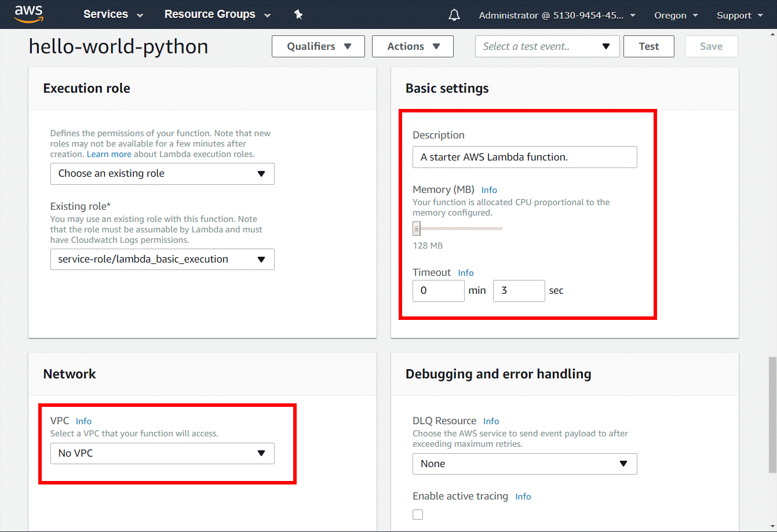Viewport: 777px width, 532px height.
Task: Enable the active tracing checkbox
Action: 418,515
